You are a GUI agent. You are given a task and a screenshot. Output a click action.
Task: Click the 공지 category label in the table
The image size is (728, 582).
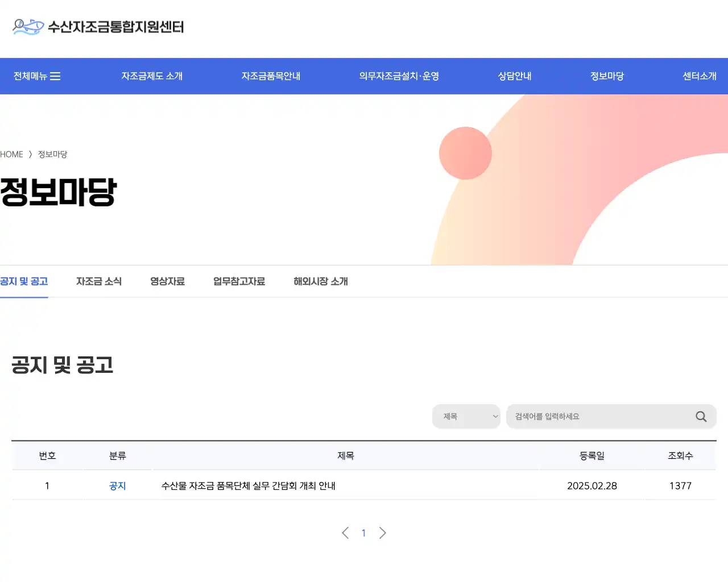[x=117, y=485]
